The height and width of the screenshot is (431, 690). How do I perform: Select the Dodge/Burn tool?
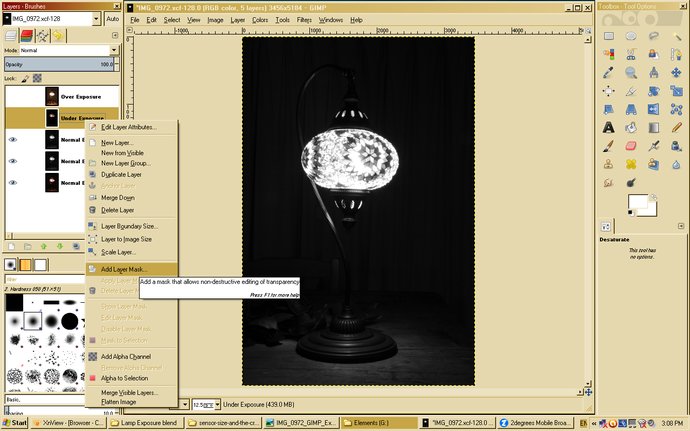pos(631,182)
